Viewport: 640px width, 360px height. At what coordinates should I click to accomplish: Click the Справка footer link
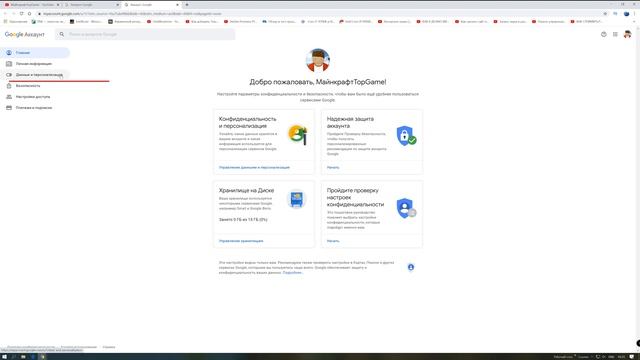pos(109,347)
